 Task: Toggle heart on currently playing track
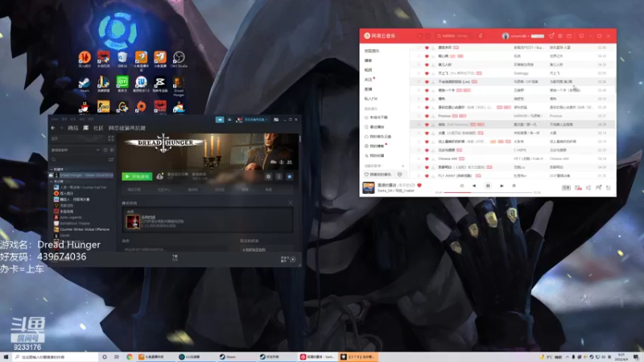tap(419, 185)
